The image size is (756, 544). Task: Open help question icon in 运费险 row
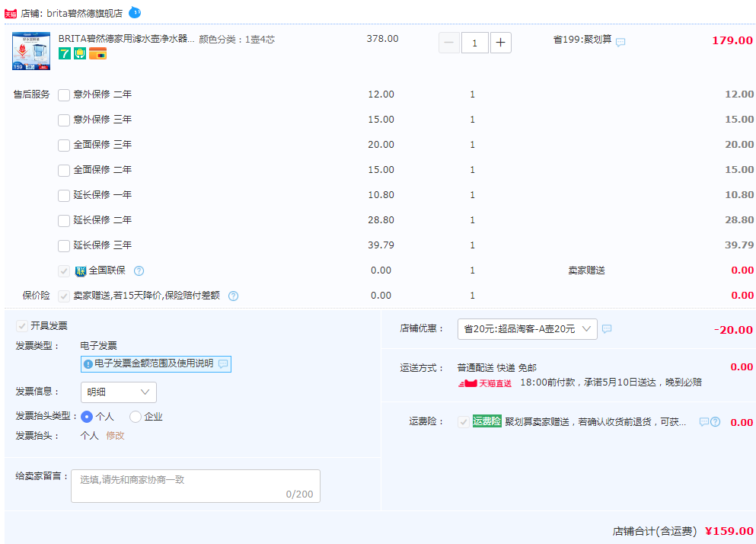pos(716,422)
